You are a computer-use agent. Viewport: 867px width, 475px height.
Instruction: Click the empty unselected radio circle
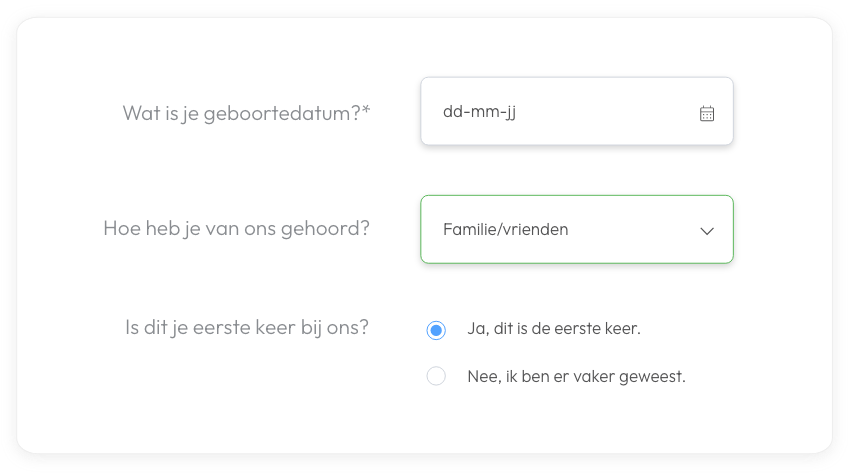(435, 377)
